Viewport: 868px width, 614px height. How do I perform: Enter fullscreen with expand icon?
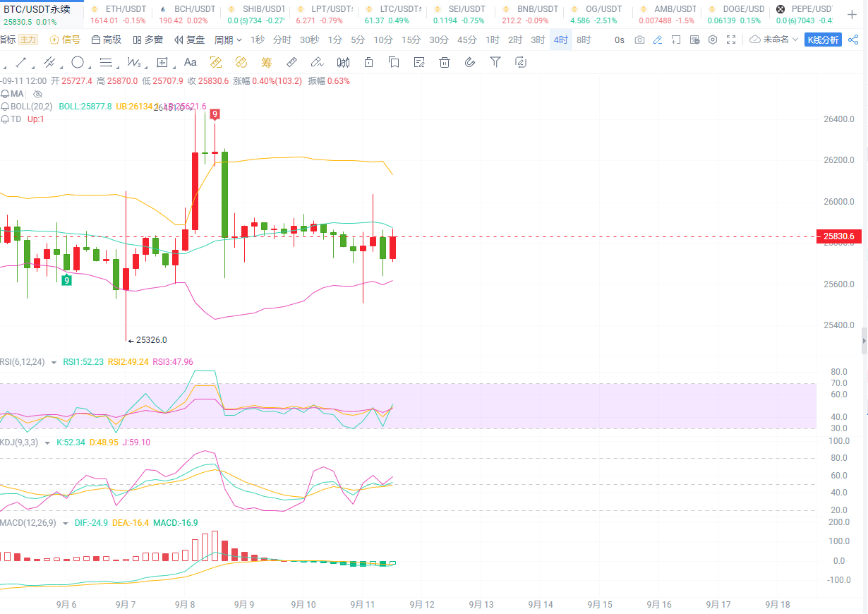[731, 40]
